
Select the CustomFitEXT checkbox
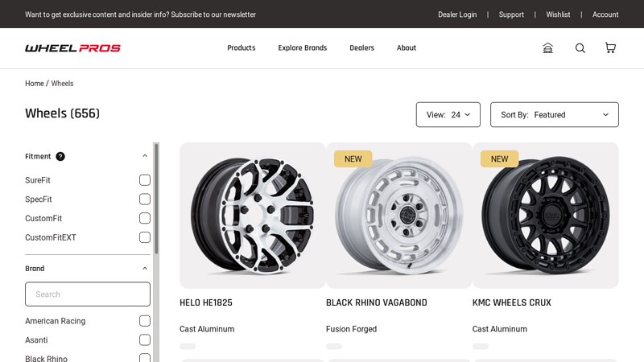tap(145, 237)
